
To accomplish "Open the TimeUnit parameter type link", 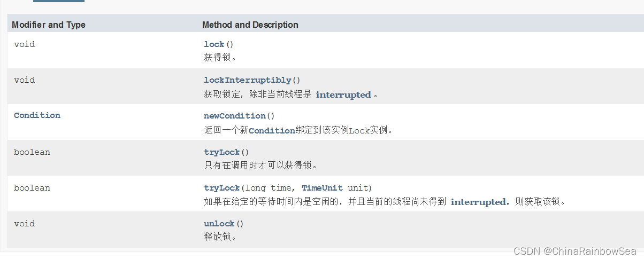I will pos(322,188).
